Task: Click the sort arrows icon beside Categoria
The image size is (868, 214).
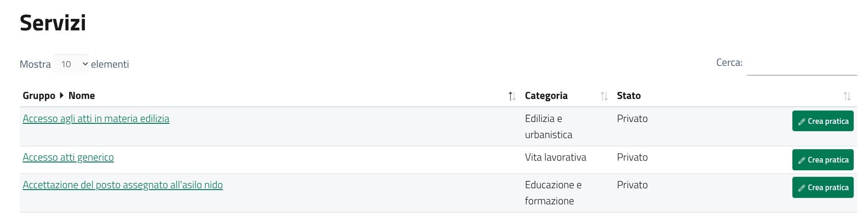Action: tap(604, 96)
